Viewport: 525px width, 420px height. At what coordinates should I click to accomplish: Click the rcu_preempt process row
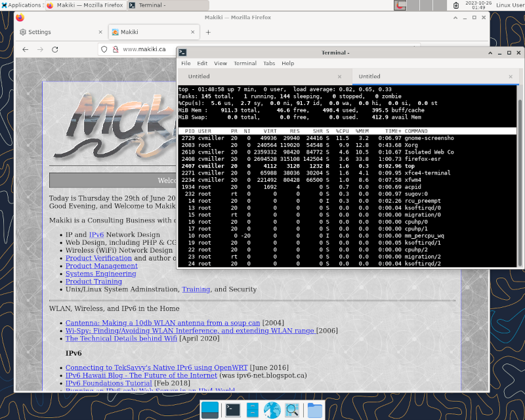(x=347, y=201)
